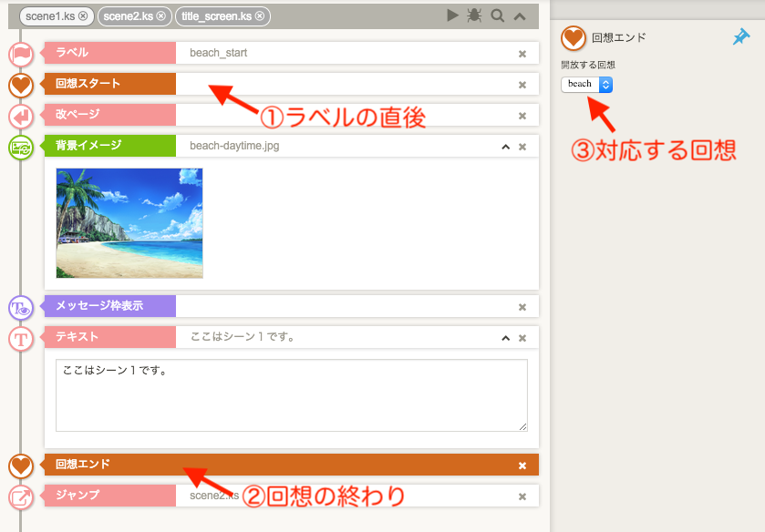Click the heart icon beside 回想スタート
This screenshot has width=765, height=532.
pyautogui.click(x=21, y=85)
